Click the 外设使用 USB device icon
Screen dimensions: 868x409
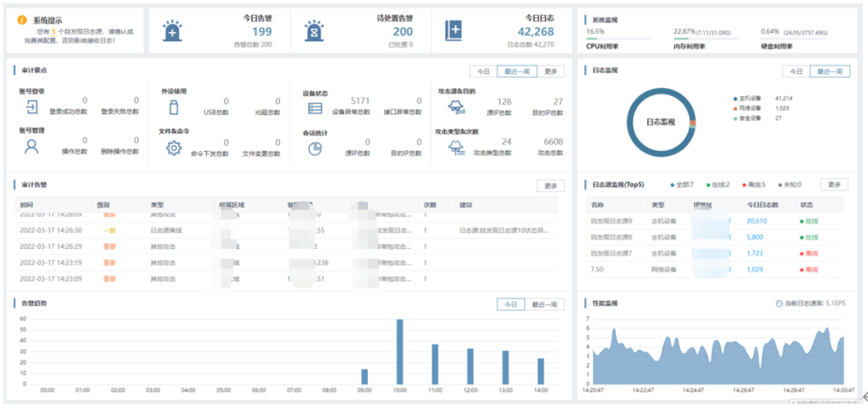174,107
